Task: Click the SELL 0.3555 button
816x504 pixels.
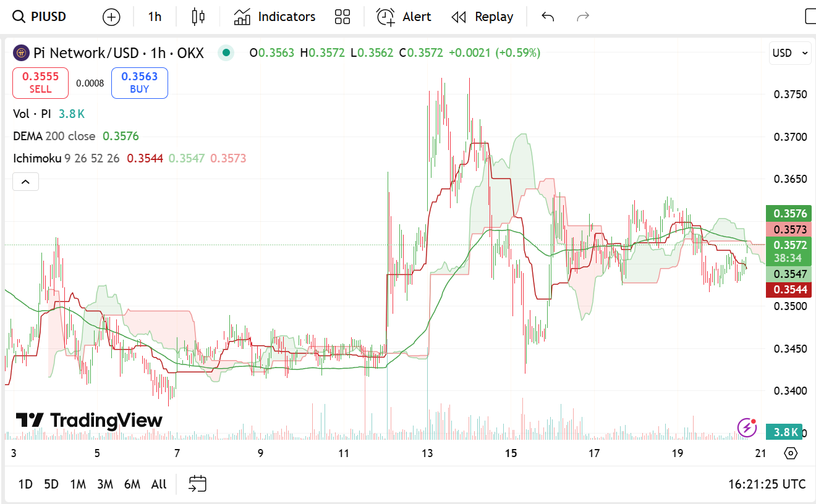Action: 41,83
